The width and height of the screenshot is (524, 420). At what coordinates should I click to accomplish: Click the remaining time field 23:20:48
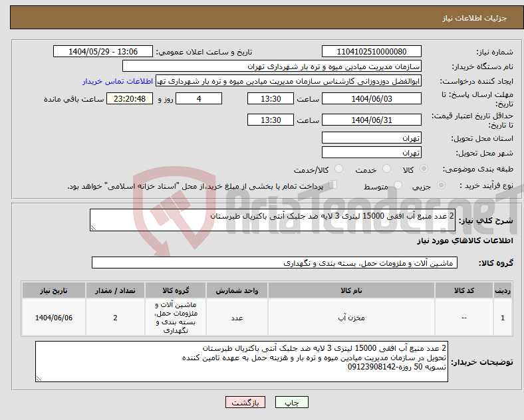click(x=130, y=98)
